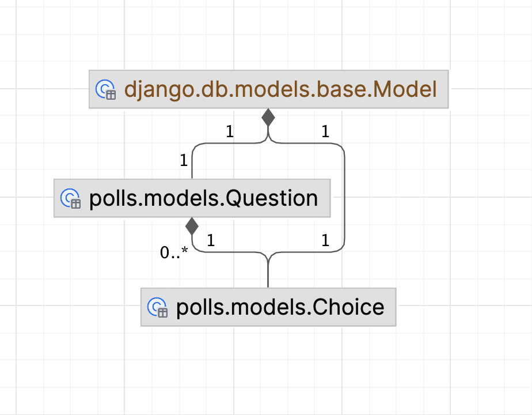Select the django.db.models.base.Model node title

[280, 89]
